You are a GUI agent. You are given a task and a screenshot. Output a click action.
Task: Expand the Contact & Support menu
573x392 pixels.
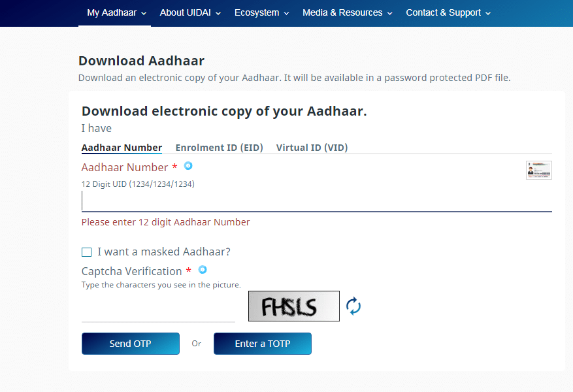[x=448, y=13]
